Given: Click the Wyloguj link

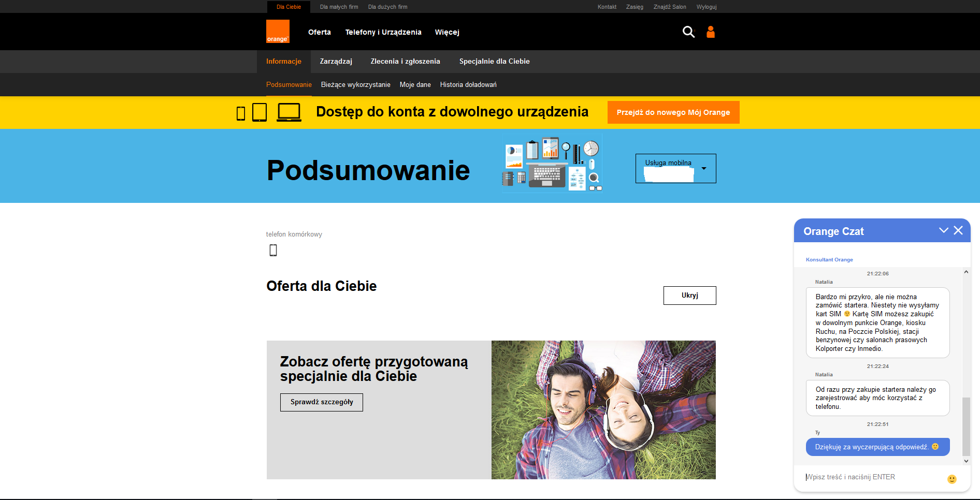Looking at the screenshot, I should point(707,7).
